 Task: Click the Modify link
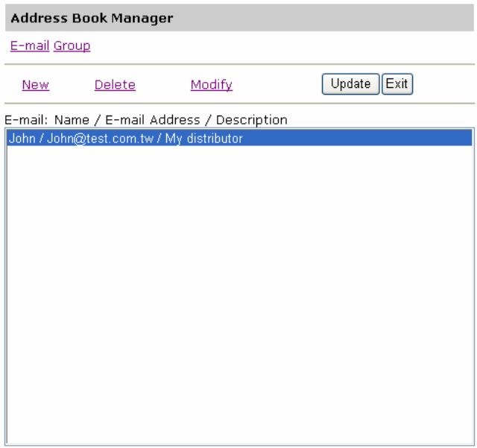click(x=212, y=85)
